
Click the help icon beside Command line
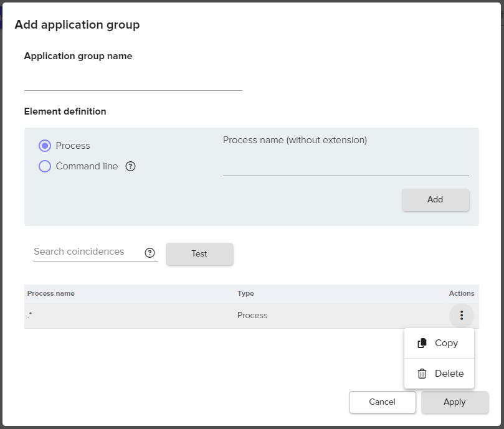[131, 166]
